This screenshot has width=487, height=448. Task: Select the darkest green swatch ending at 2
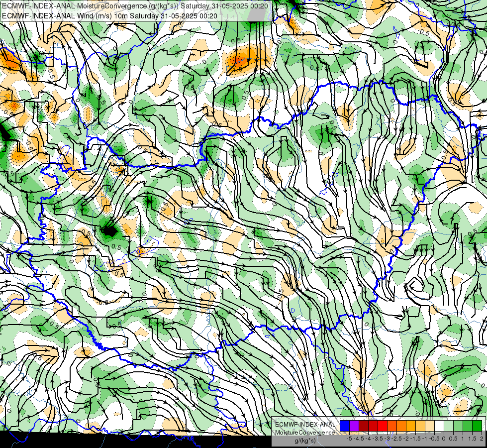pyautogui.click(x=477, y=426)
